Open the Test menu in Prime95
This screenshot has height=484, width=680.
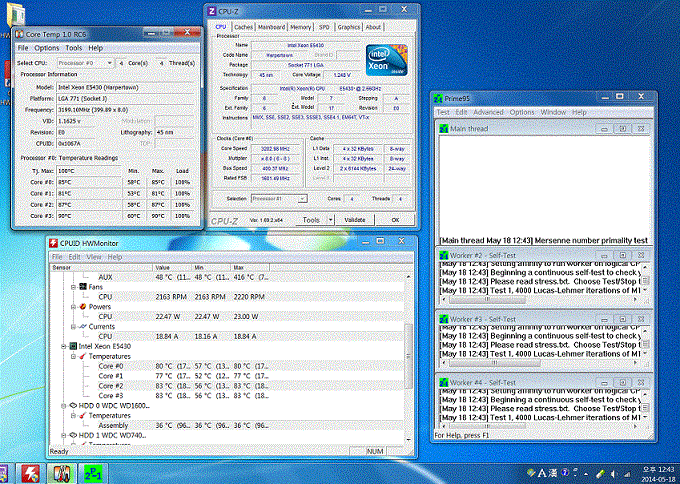click(x=443, y=112)
